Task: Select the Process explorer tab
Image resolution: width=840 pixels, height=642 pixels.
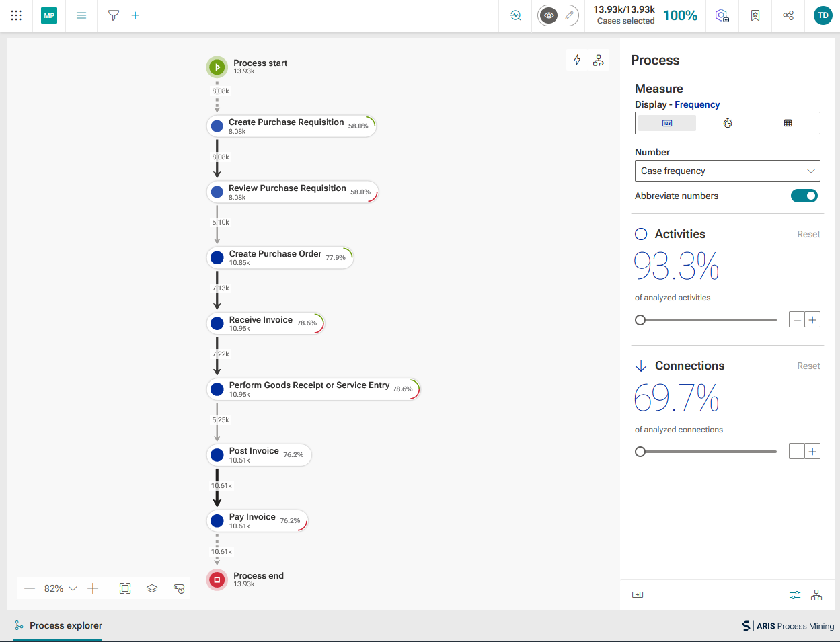Action: pos(58,625)
